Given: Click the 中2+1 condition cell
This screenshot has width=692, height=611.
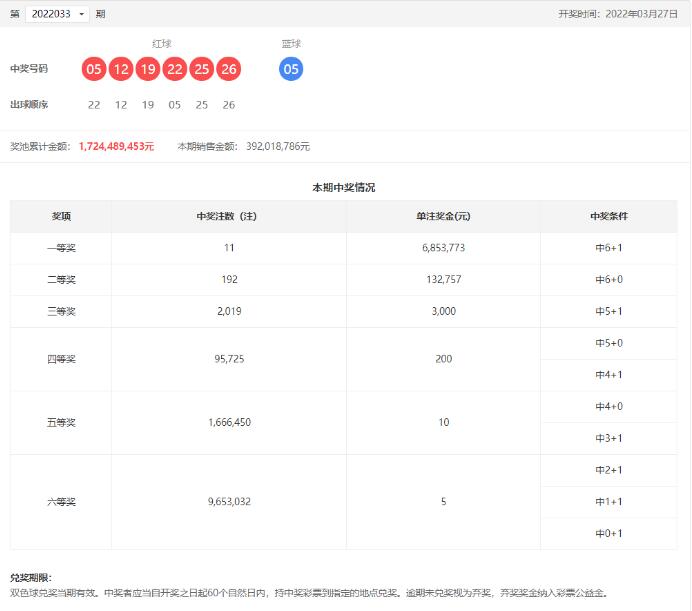Looking at the screenshot, I should point(609,470).
